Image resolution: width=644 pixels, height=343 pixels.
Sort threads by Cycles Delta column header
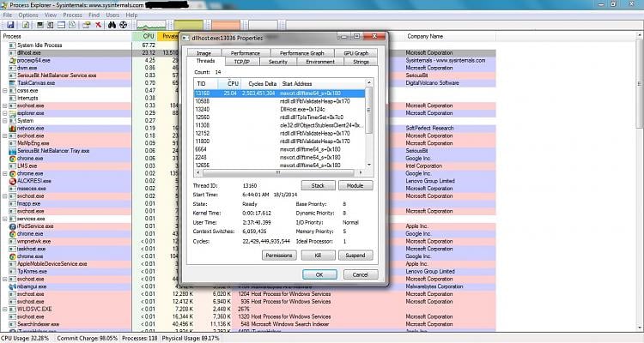[260, 83]
